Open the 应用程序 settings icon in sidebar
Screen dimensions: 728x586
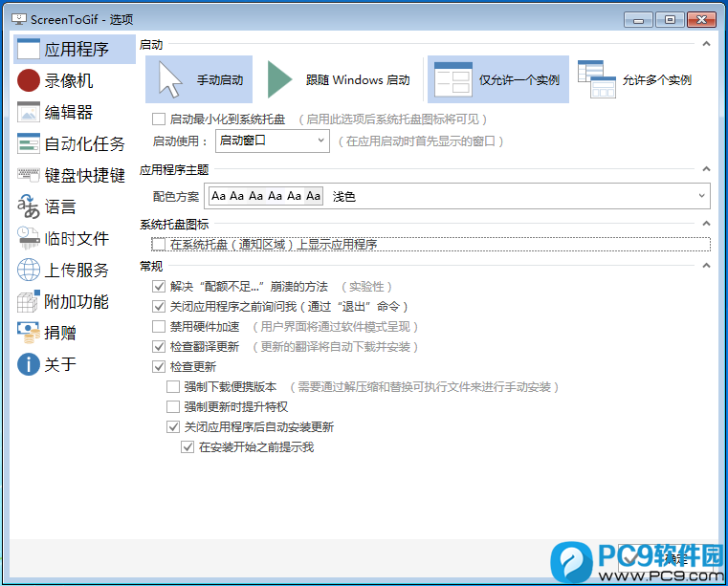pyautogui.click(x=29, y=49)
